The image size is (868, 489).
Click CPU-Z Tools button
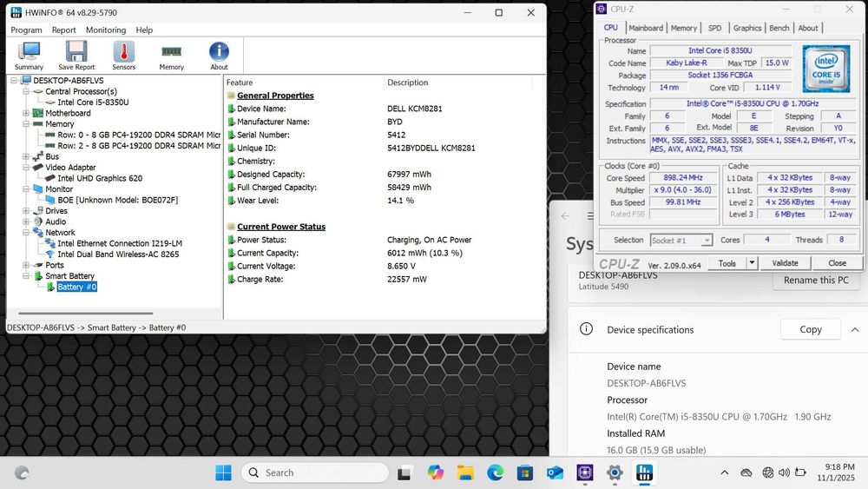(727, 263)
